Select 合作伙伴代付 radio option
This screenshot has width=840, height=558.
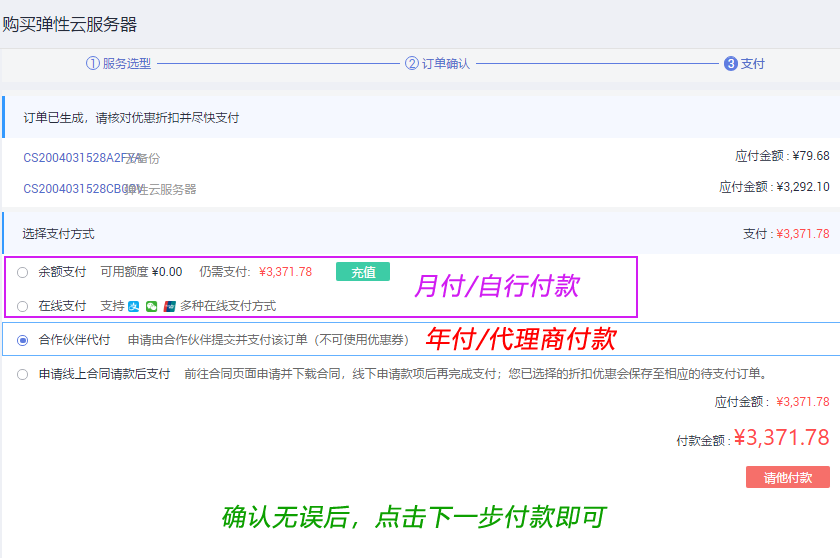click(23, 340)
